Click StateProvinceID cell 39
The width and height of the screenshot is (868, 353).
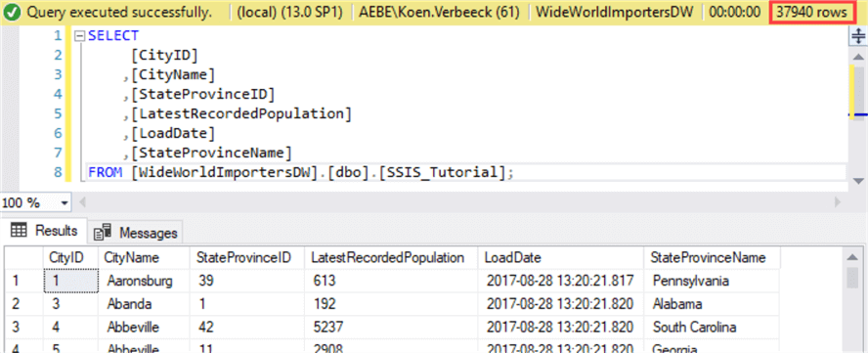point(248,281)
